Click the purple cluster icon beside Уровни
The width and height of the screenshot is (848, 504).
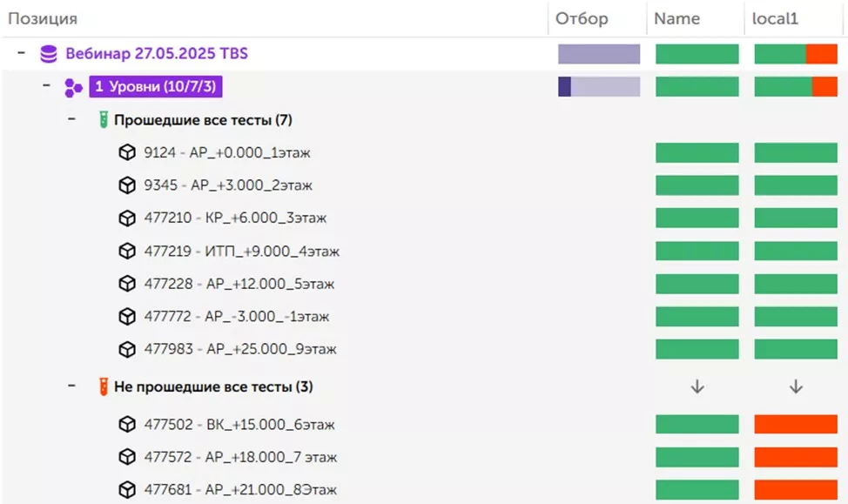pyautogui.click(x=73, y=87)
